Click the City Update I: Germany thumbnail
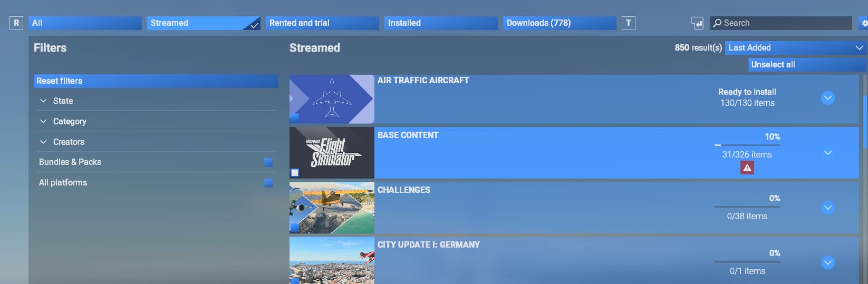 332,260
